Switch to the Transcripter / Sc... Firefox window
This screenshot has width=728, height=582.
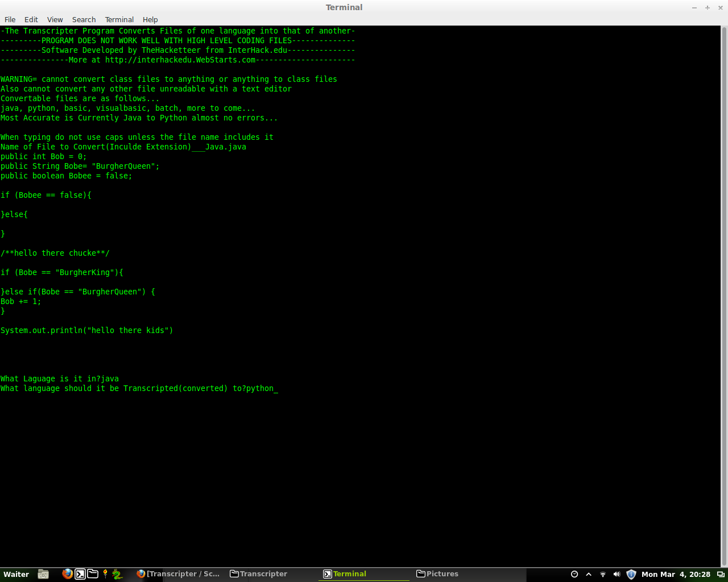pyautogui.click(x=178, y=574)
